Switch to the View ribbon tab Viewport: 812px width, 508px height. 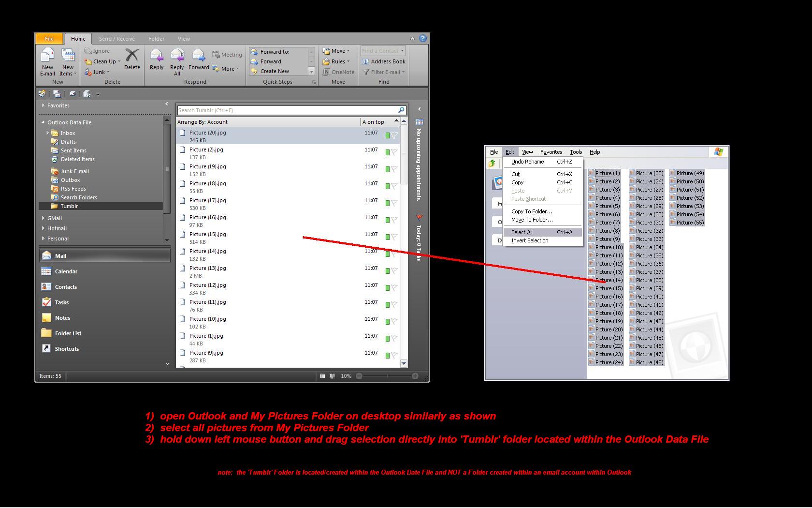click(184, 39)
